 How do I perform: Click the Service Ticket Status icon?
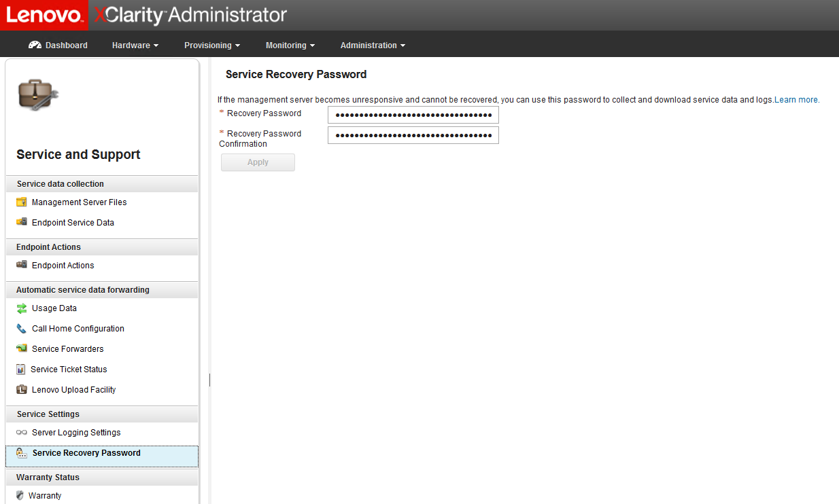(x=20, y=370)
